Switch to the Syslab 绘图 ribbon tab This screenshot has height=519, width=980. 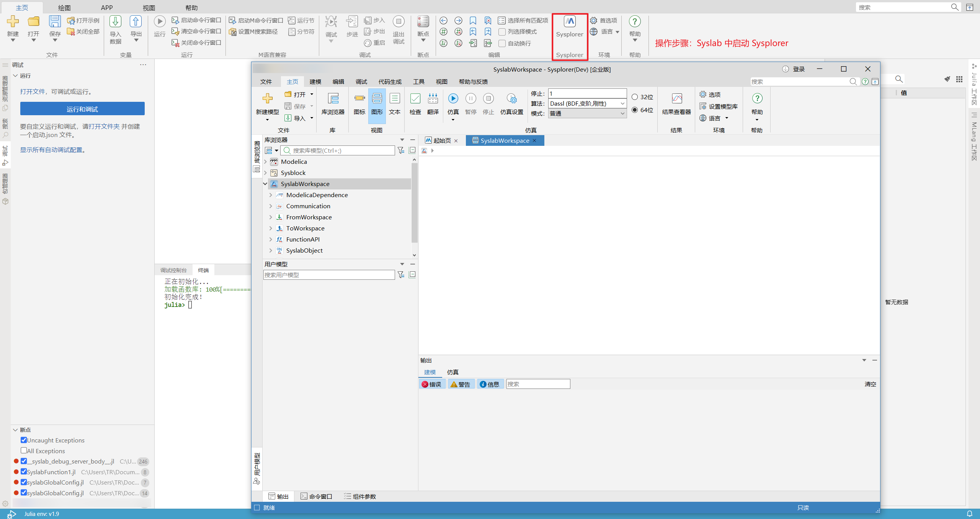pyautogui.click(x=64, y=8)
